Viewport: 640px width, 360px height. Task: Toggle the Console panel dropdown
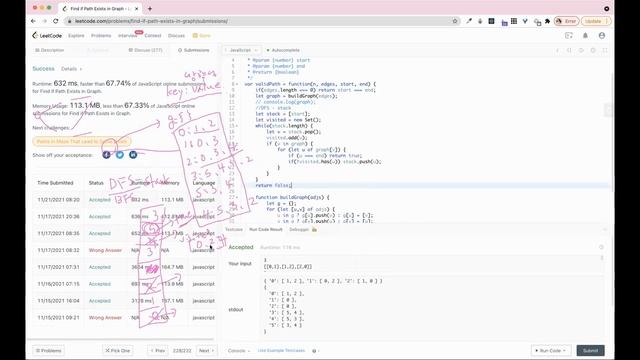[238, 351]
